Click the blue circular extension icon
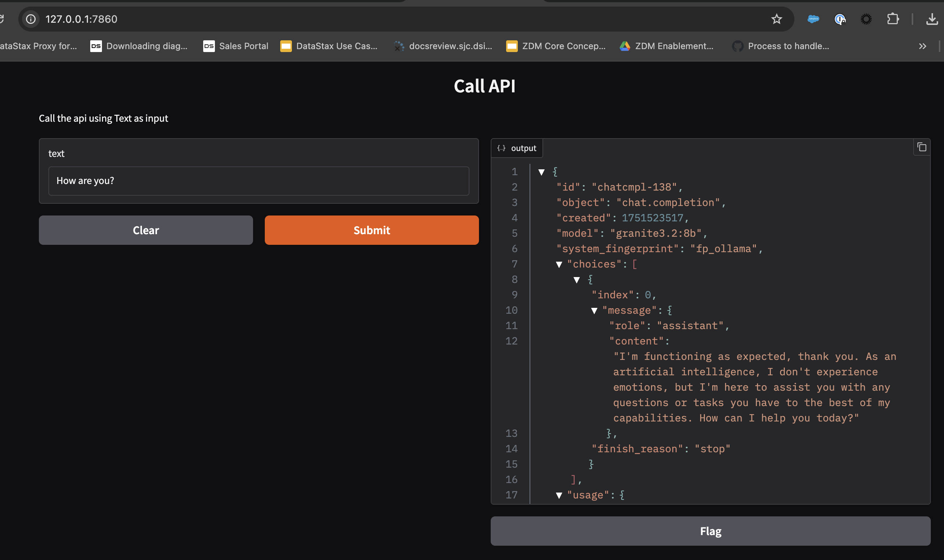Screen dimensions: 944x560 pyautogui.click(x=839, y=19)
